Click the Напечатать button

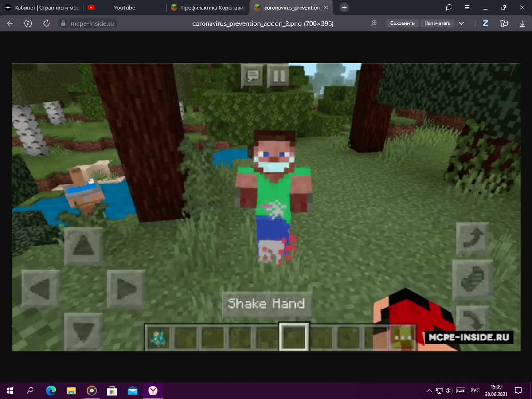click(x=437, y=23)
